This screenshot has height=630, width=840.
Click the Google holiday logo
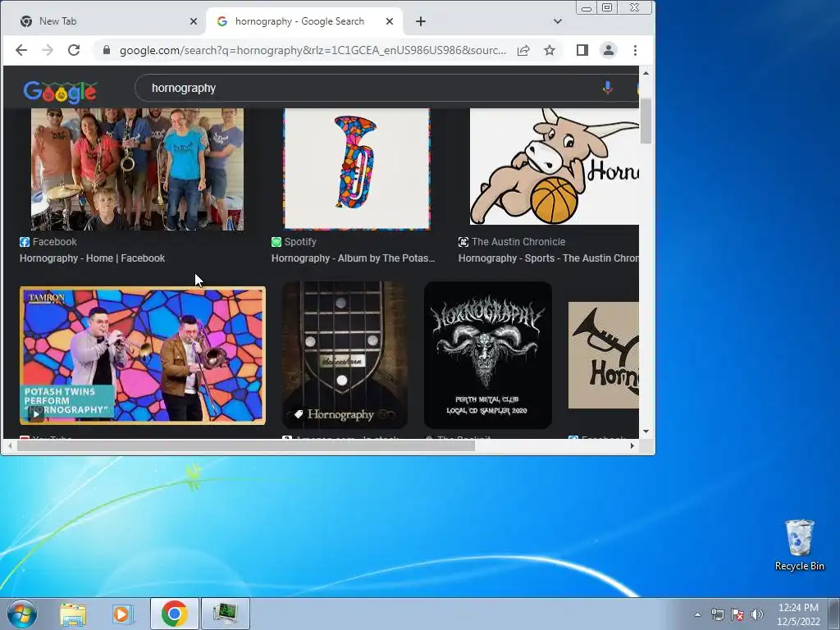coord(60,92)
